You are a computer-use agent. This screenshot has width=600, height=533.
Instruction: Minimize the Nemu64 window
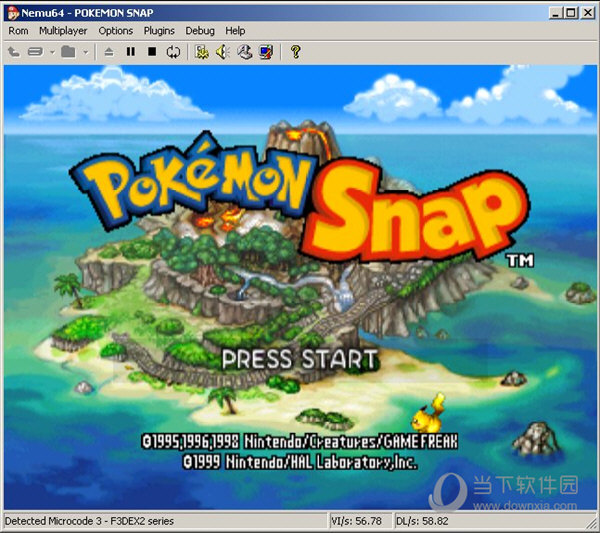tap(556, 13)
